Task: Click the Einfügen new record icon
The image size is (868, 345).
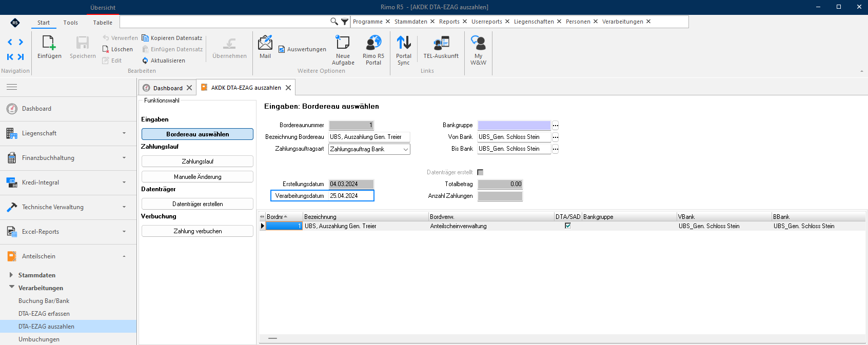Action: pyautogui.click(x=49, y=43)
